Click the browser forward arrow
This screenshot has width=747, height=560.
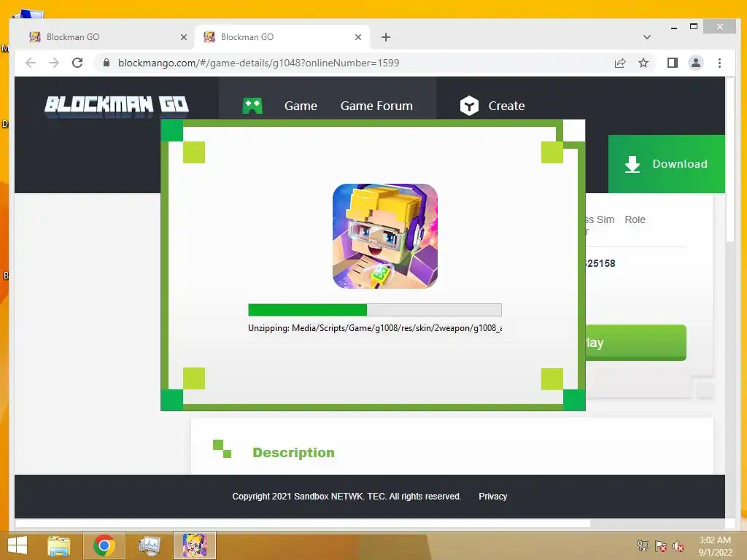(x=54, y=63)
